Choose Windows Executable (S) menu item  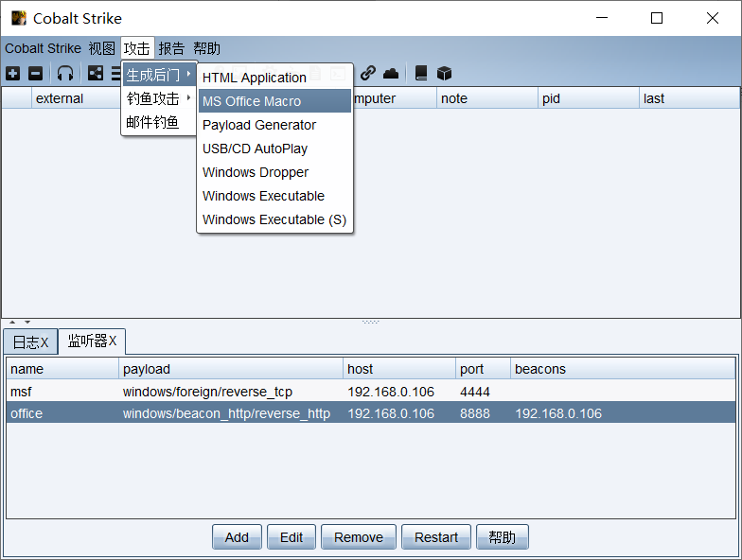(274, 219)
